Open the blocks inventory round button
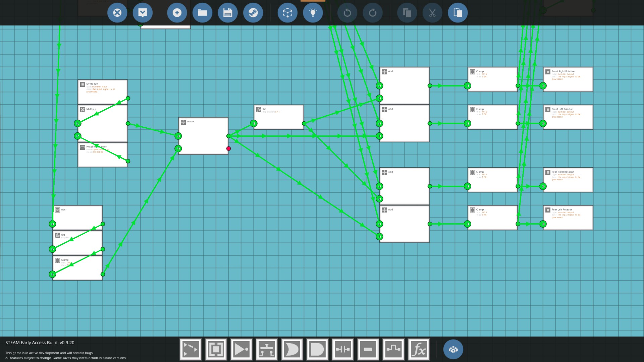 (x=453, y=349)
